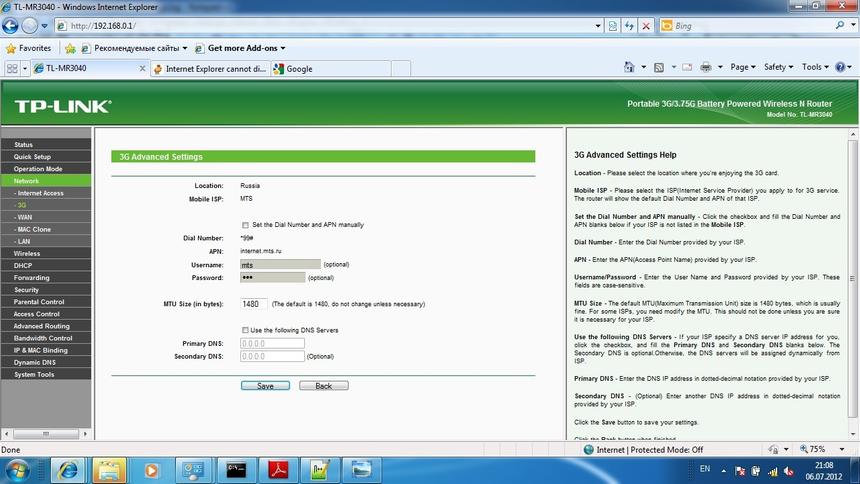The width and height of the screenshot is (860, 484).
Task: Open the Tools dropdown menu
Action: click(x=815, y=68)
